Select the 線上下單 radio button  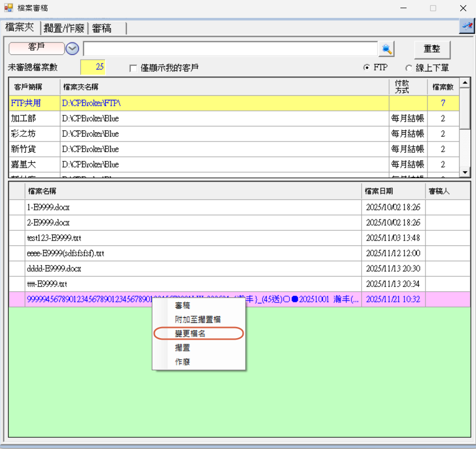[409, 68]
